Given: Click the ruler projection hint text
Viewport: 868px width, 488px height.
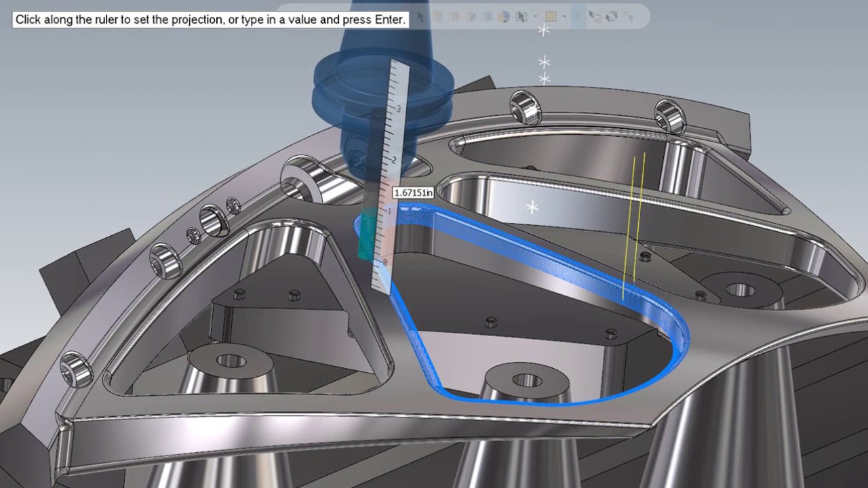Looking at the screenshot, I should click(x=210, y=19).
